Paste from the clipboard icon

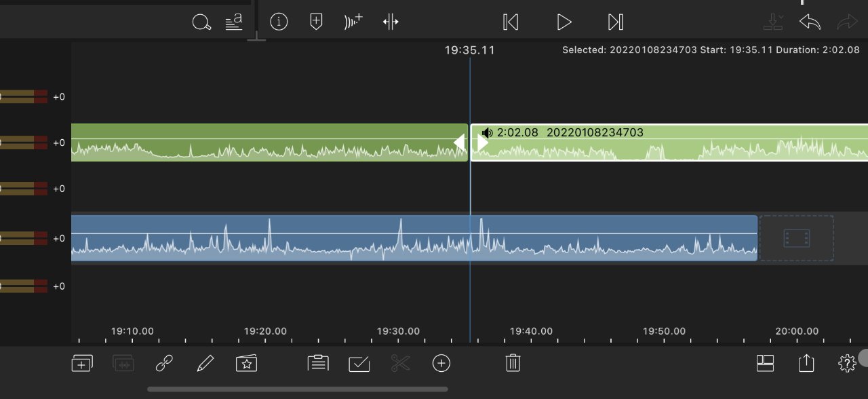click(318, 364)
